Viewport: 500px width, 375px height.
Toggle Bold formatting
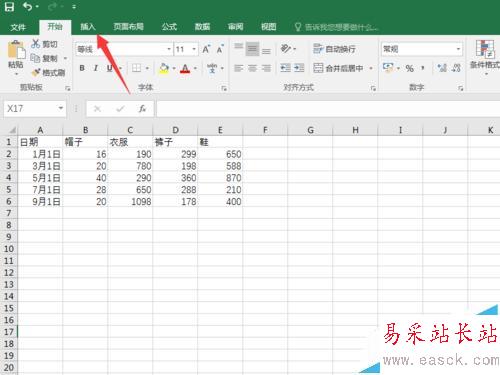[x=82, y=68]
